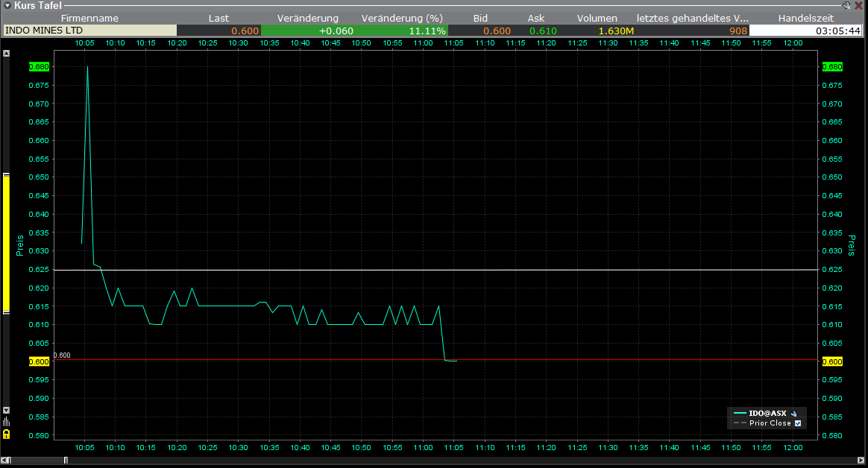
Task: Click the Veränderung (%) column header
Action: (402, 18)
